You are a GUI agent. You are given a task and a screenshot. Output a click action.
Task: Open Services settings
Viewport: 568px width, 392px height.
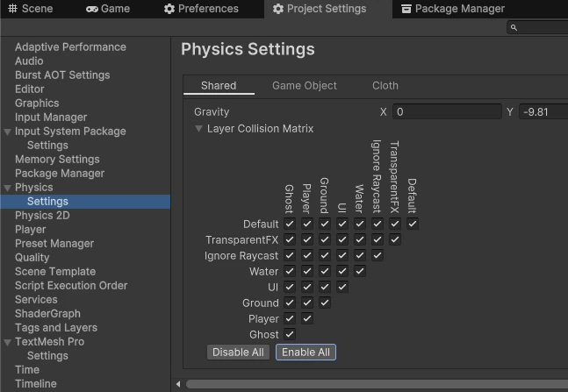tap(36, 300)
